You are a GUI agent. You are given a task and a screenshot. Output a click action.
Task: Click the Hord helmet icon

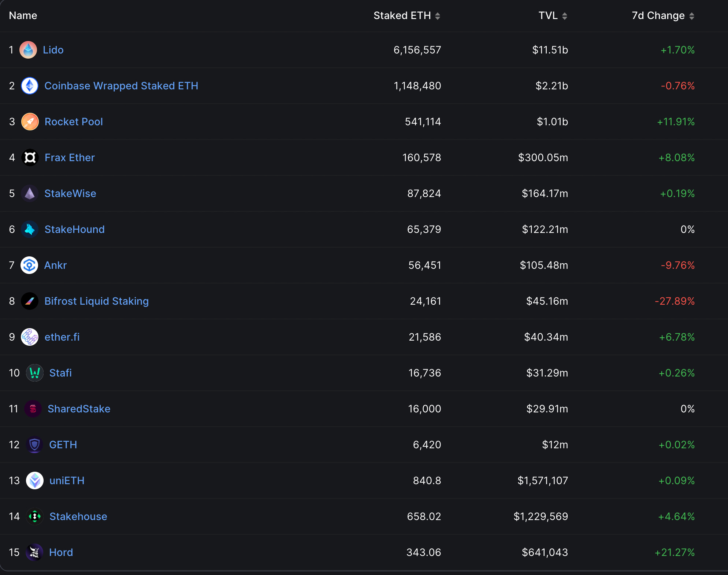pos(34,552)
